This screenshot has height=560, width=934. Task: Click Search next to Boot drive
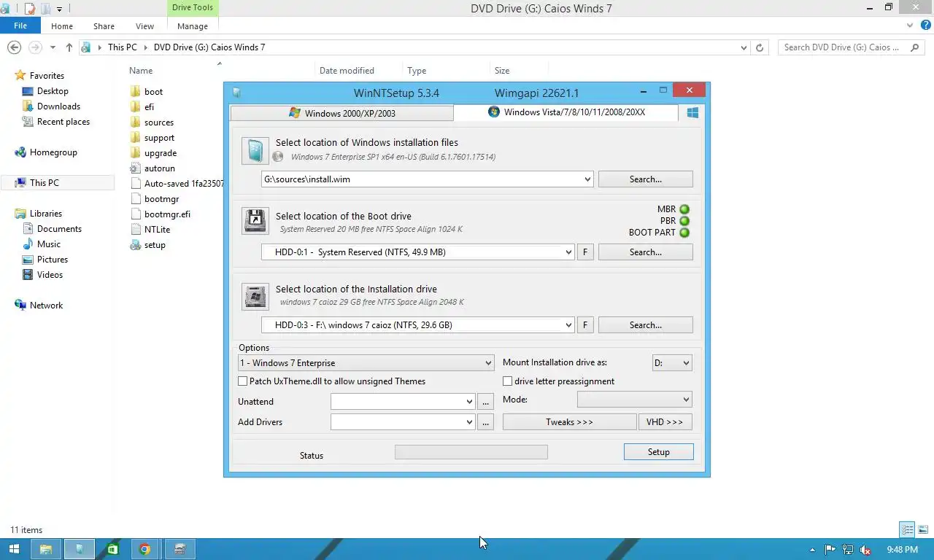point(645,252)
